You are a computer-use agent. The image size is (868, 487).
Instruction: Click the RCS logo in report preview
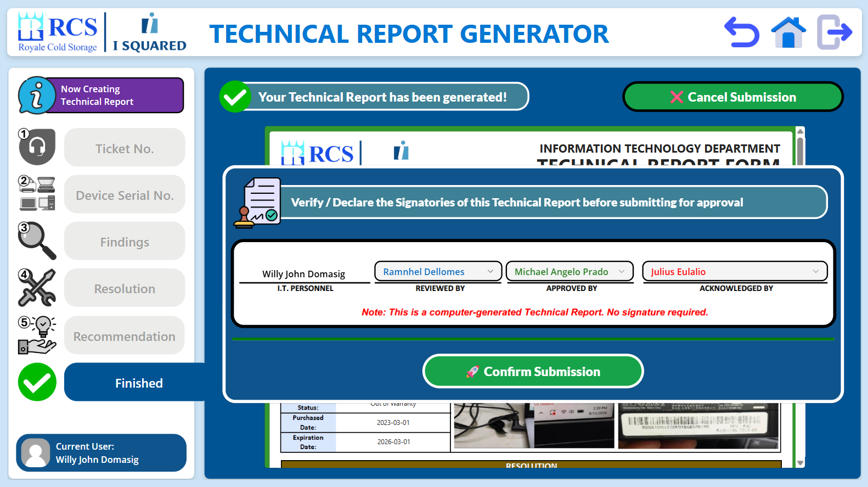(x=317, y=153)
